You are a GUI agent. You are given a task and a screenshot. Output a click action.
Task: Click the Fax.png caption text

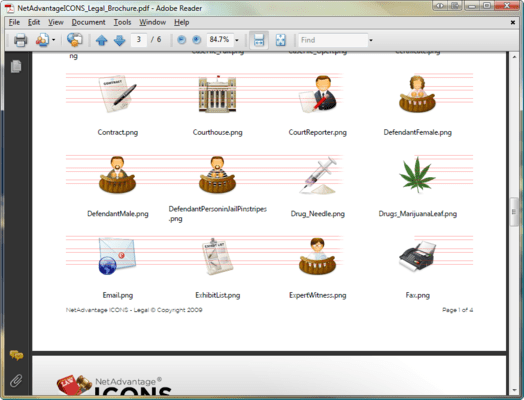point(417,295)
